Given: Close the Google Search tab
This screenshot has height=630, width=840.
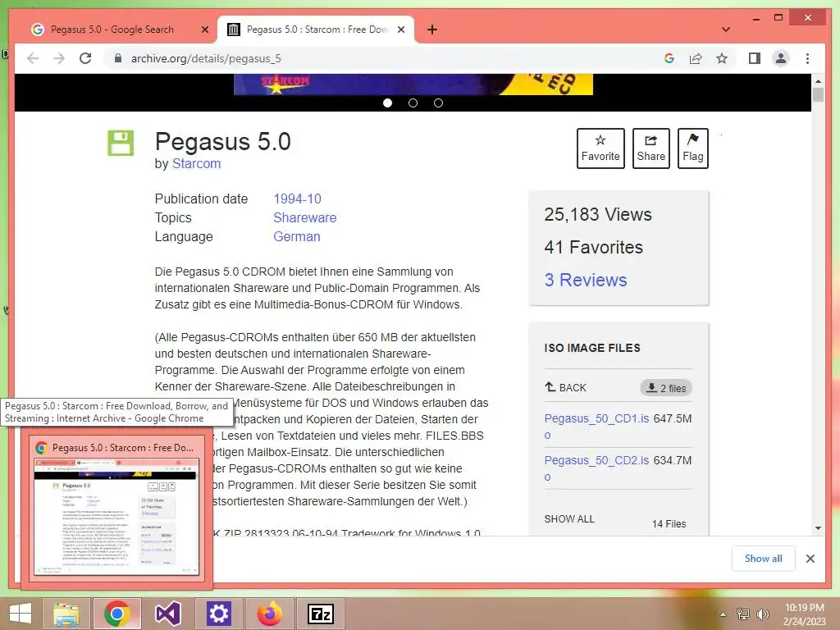Looking at the screenshot, I should [x=204, y=30].
